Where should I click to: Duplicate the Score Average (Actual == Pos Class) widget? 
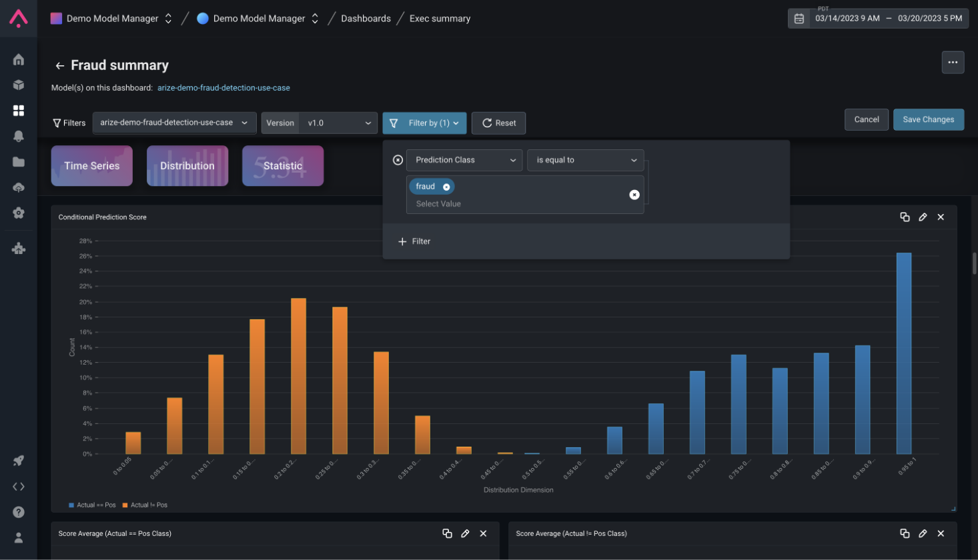pyautogui.click(x=447, y=533)
